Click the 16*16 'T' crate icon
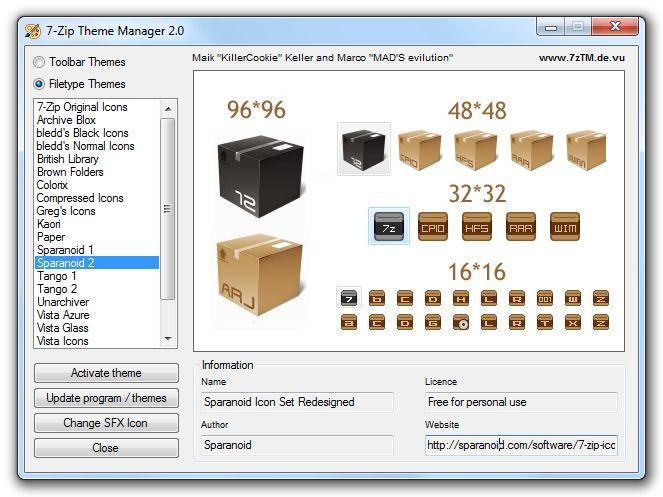Screen dimensions: 663x497 tap(545, 322)
